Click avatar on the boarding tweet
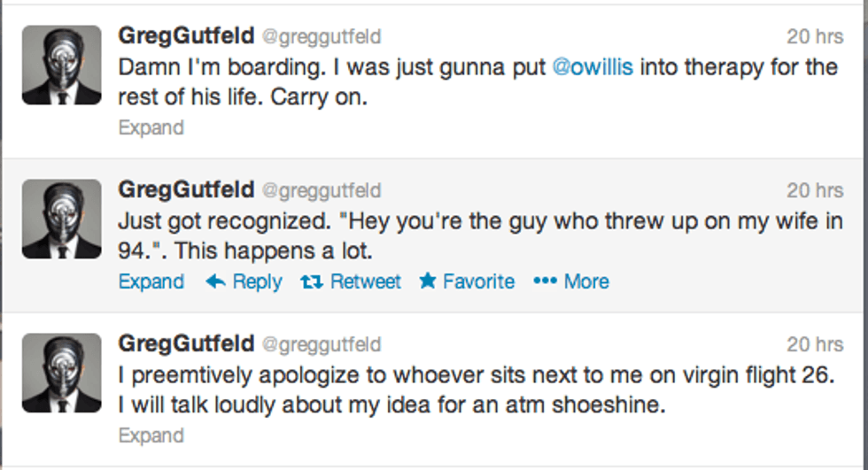 61,65
